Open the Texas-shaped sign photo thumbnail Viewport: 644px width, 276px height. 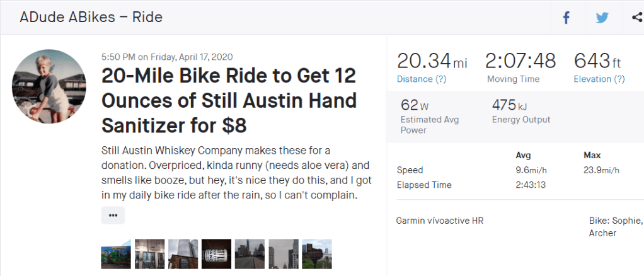click(x=316, y=254)
